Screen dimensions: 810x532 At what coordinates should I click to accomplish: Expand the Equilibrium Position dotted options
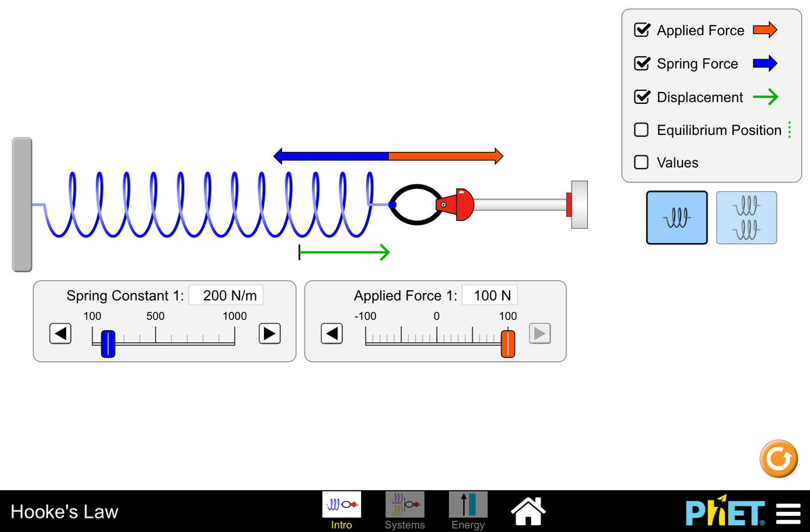788,130
